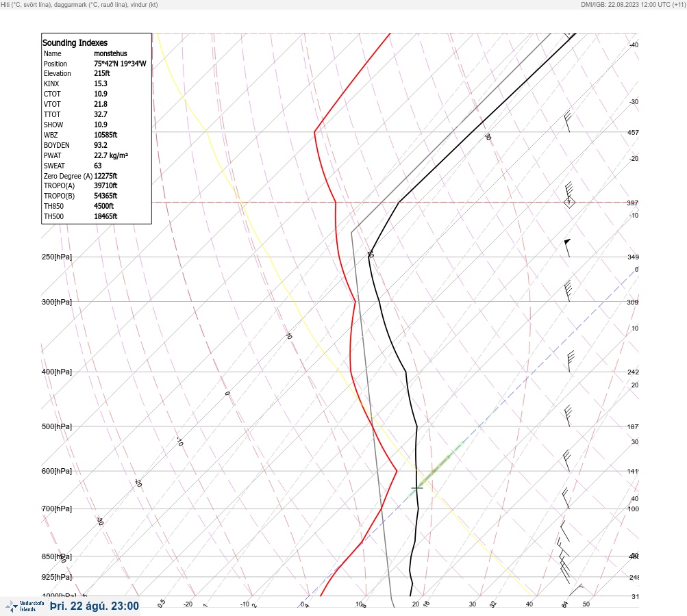Click the 400[hPa] pressure label
Viewport: 687px width, 616px height.
coord(57,372)
